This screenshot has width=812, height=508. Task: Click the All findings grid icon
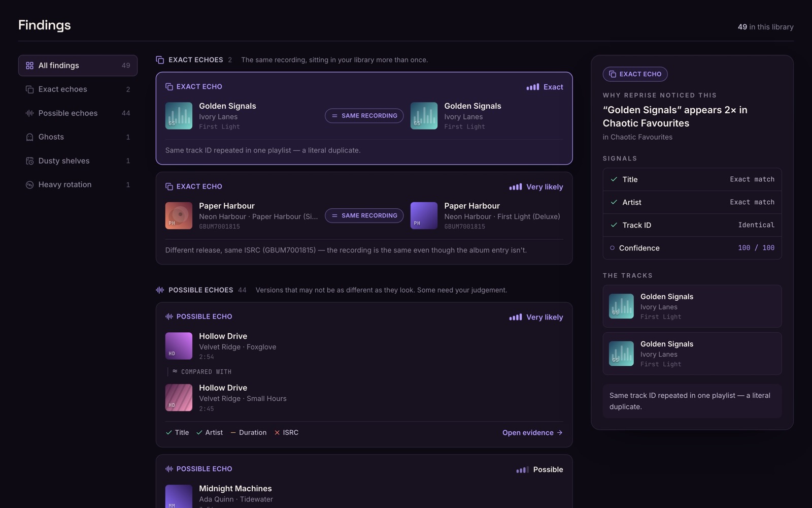point(29,66)
